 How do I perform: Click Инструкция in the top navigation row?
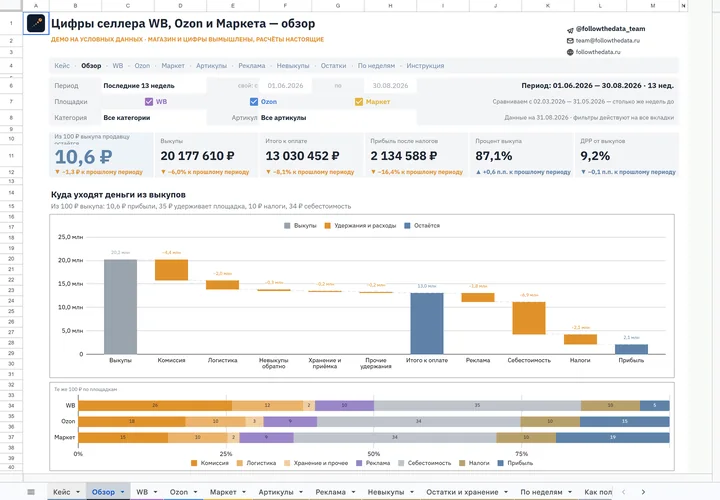click(x=425, y=66)
